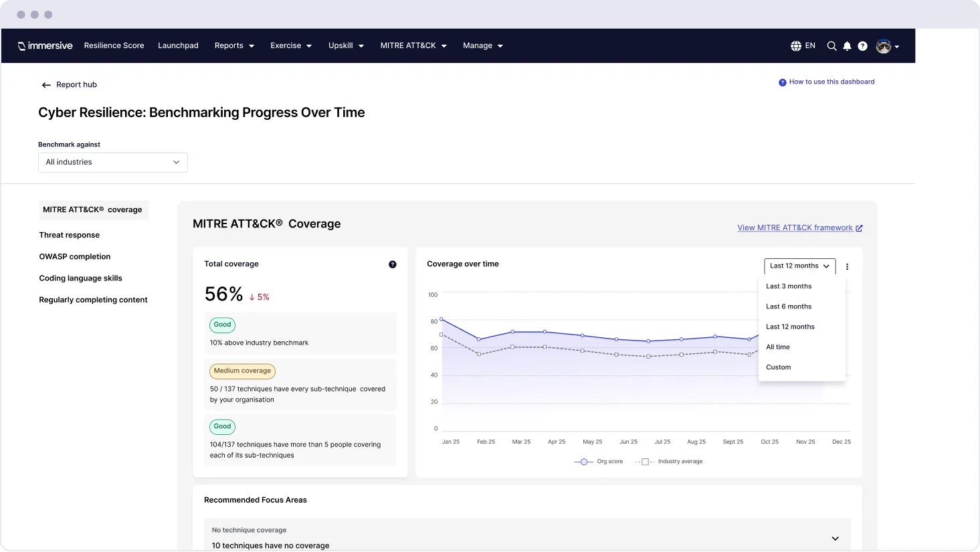Click the How to use dashboard help icon

point(782,82)
